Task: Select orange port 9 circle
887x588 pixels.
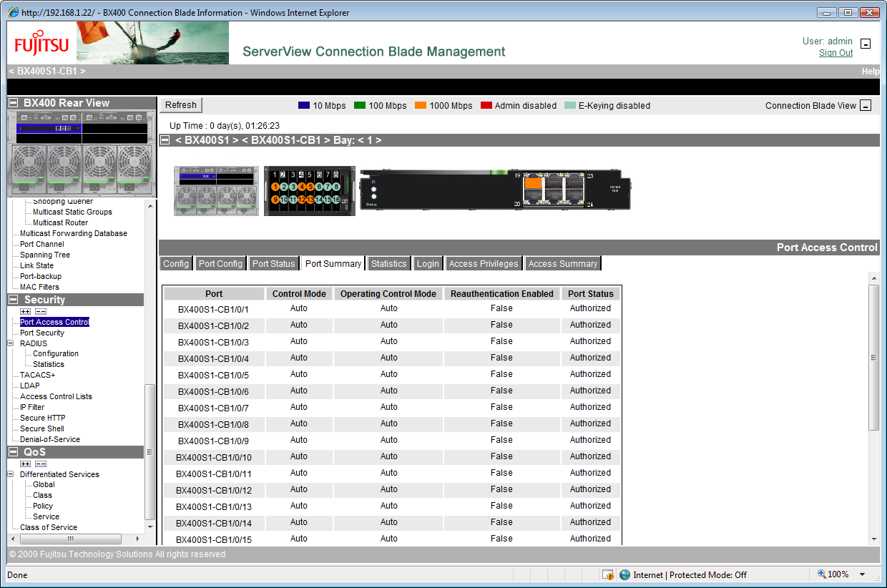Action: [x=275, y=200]
